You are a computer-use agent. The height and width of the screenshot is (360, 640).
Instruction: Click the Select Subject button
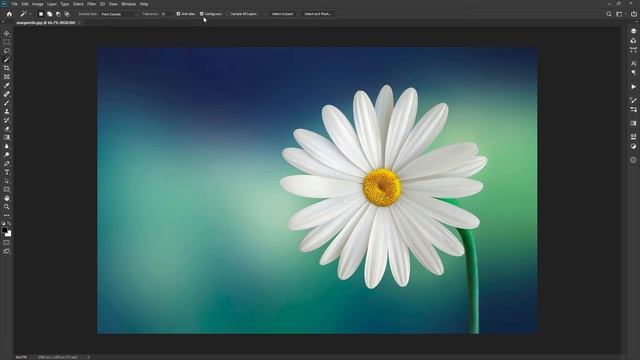coord(282,14)
